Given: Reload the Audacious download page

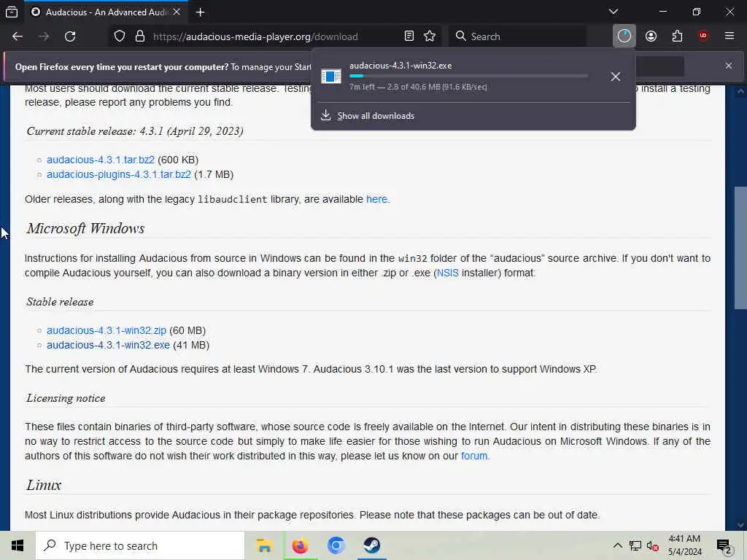Looking at the screenshot, I should [70, 36].
